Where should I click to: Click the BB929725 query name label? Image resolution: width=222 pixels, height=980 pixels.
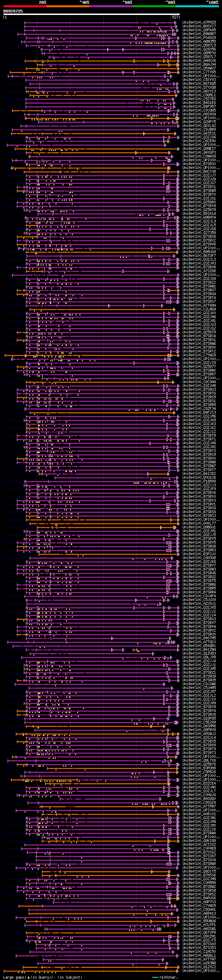(13, 11)
